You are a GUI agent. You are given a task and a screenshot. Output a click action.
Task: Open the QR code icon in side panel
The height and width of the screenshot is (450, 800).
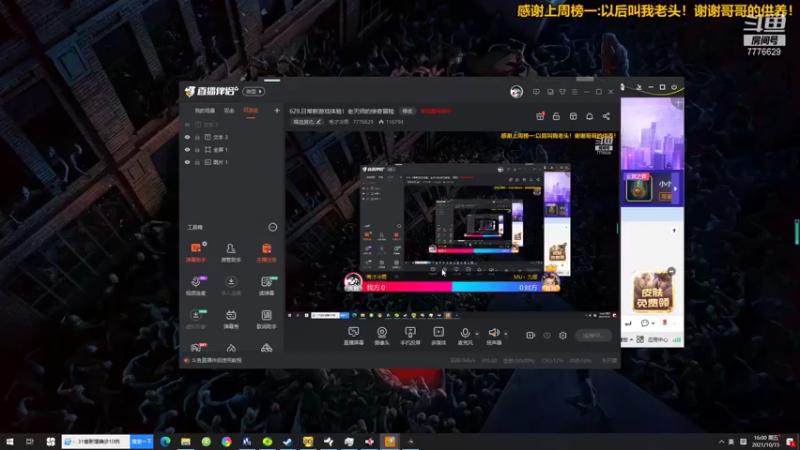(x=640, y=339)
